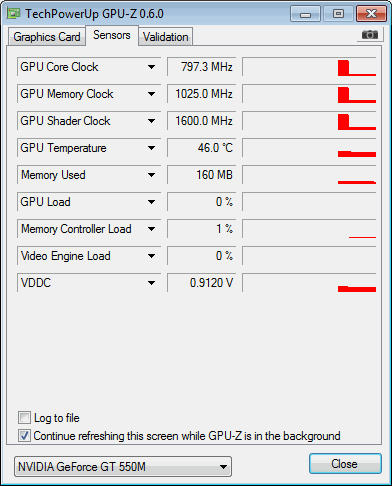
Task: Expand the VDDC sensor dropdown
Action: [151, 283]
